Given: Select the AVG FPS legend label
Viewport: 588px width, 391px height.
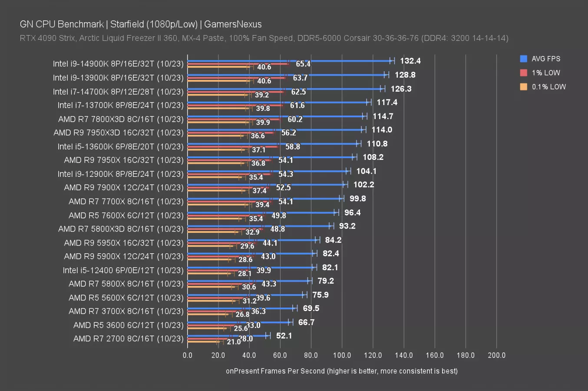Looking at the screenshot, I should coord(546,59).
